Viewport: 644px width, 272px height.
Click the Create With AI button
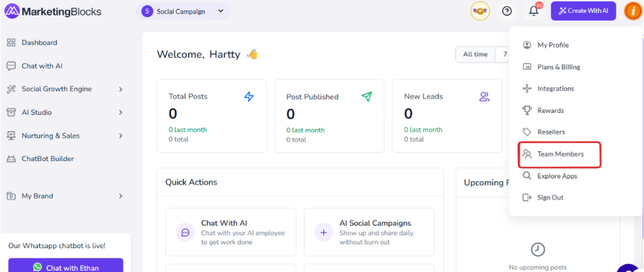tap(583, 11)
